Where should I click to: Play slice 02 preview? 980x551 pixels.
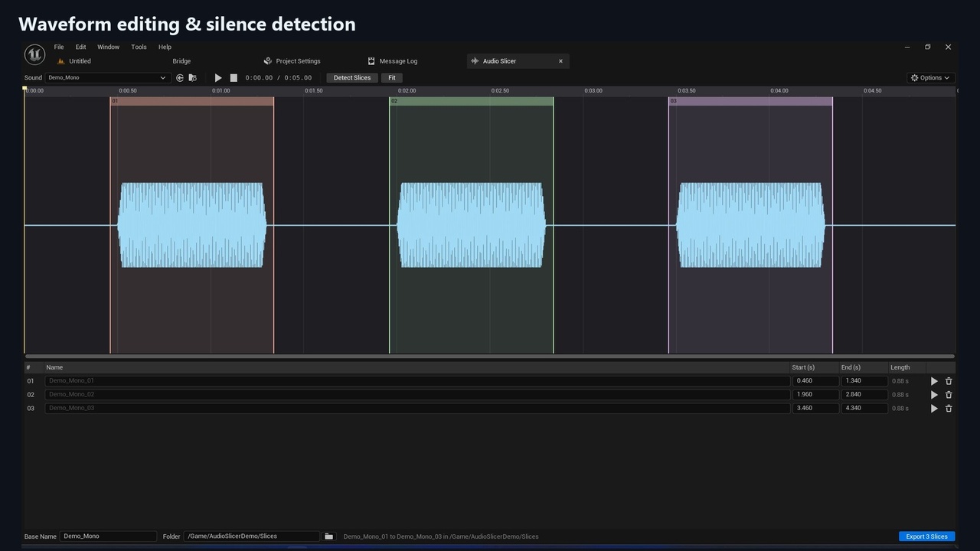click(x=934, y=395)
